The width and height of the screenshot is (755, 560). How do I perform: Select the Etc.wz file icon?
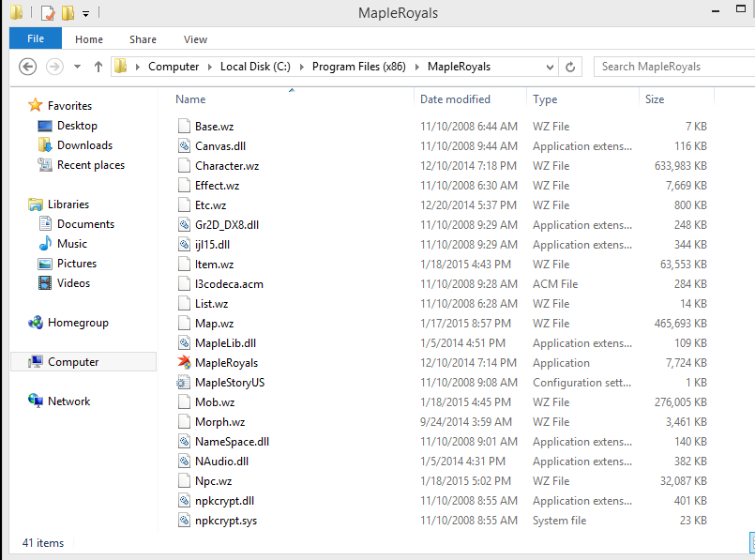pyautogui.click(x=184, y=205)
